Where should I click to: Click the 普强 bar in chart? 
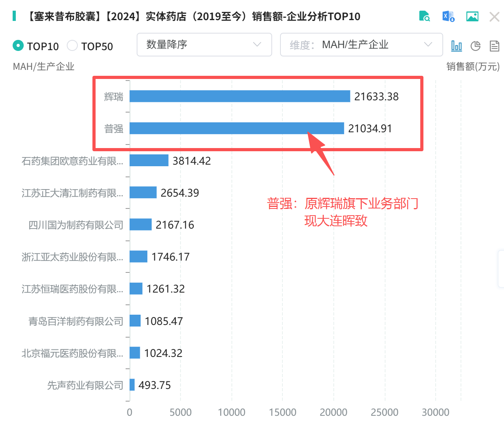click(x=237, y=128)
